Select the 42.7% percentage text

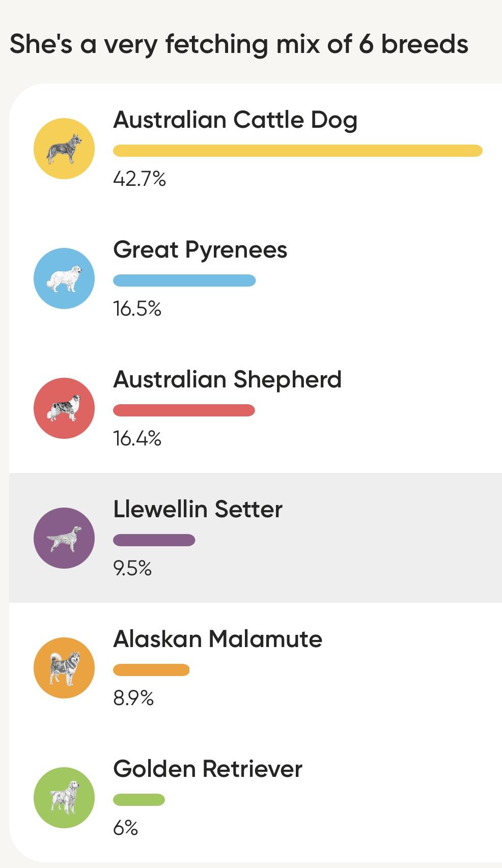pos(140,179)
